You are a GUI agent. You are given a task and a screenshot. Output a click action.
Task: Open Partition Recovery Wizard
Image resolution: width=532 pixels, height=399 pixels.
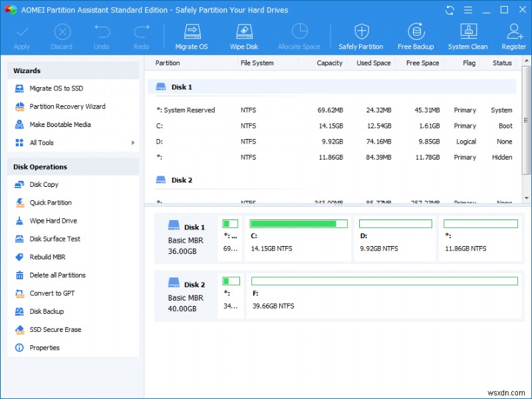point(67,106)
